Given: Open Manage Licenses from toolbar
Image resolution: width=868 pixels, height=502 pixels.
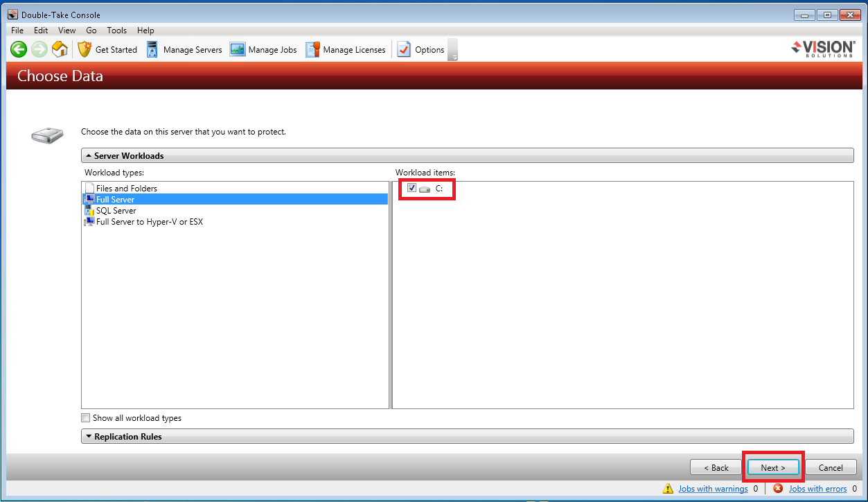Looking at the screenshot, I should 346,49.
